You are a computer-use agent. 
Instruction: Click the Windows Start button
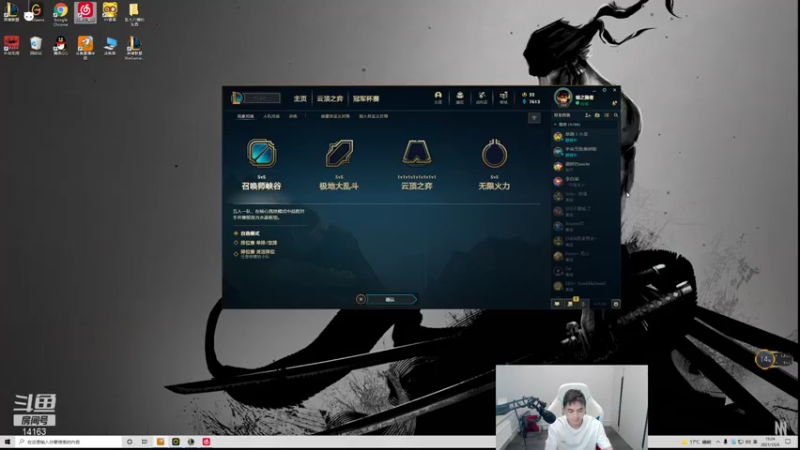pyautogui.click(x=7, y=441)
